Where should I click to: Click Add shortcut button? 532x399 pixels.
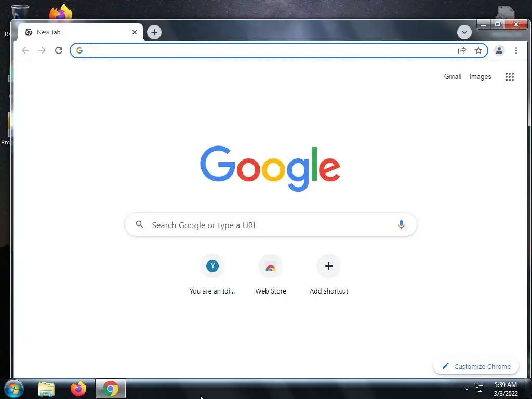tap(329, 274)
